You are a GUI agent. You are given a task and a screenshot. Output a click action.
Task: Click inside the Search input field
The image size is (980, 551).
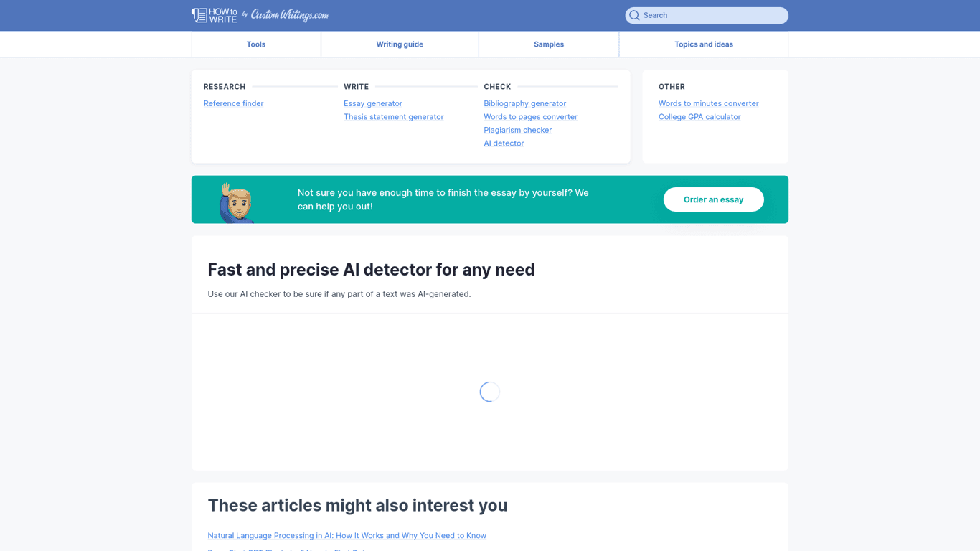pyautogui.click(x=706, y=15)
